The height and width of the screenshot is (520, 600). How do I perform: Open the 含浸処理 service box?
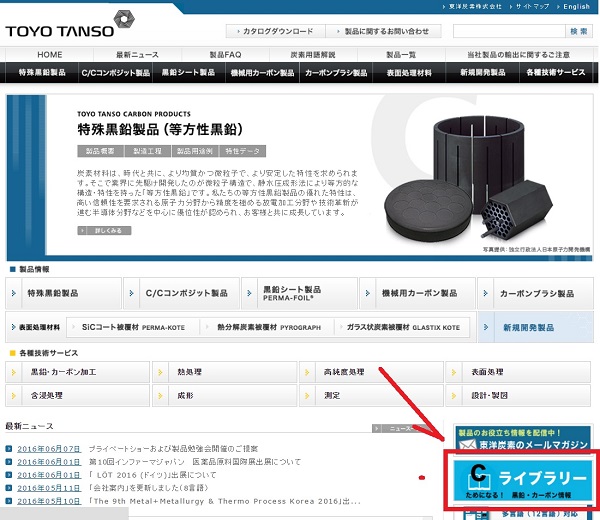(78, 396)
